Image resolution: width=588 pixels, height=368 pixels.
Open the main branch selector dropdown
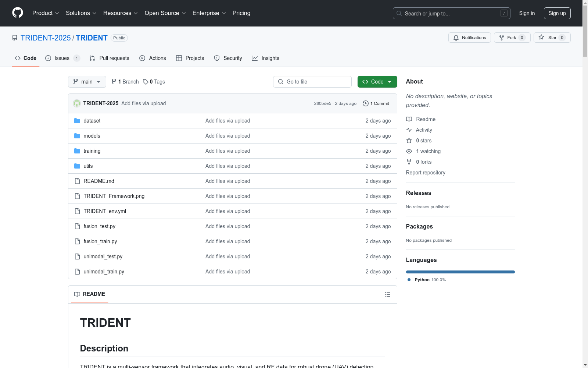point(87,82)
